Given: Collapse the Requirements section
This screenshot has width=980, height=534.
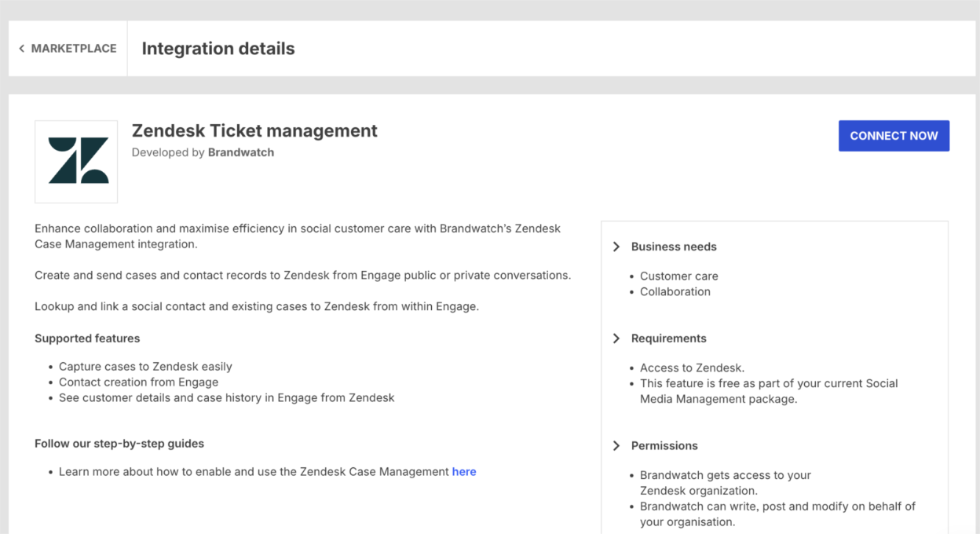Looking at the screenshot, I should coord(616,338).
